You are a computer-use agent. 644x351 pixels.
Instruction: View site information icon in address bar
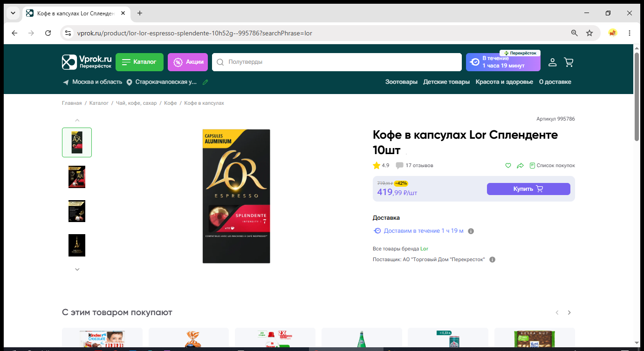pos(68,33)
